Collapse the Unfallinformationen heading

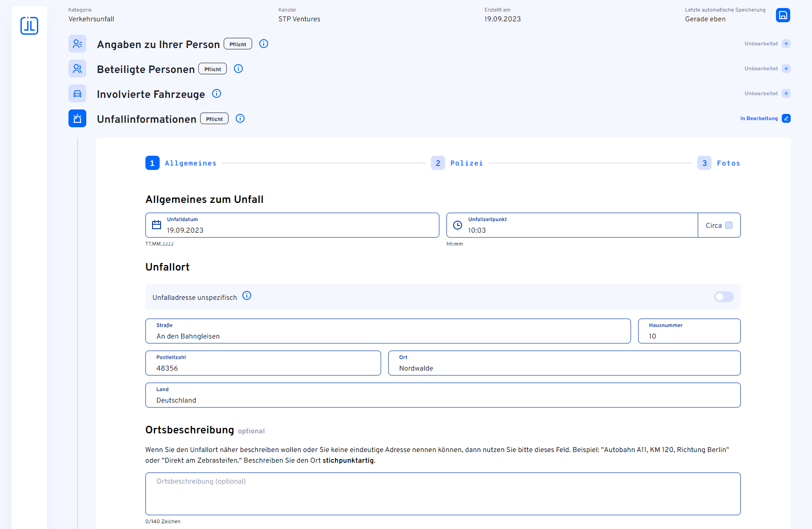pyautogui.click(x=147, y=119)
